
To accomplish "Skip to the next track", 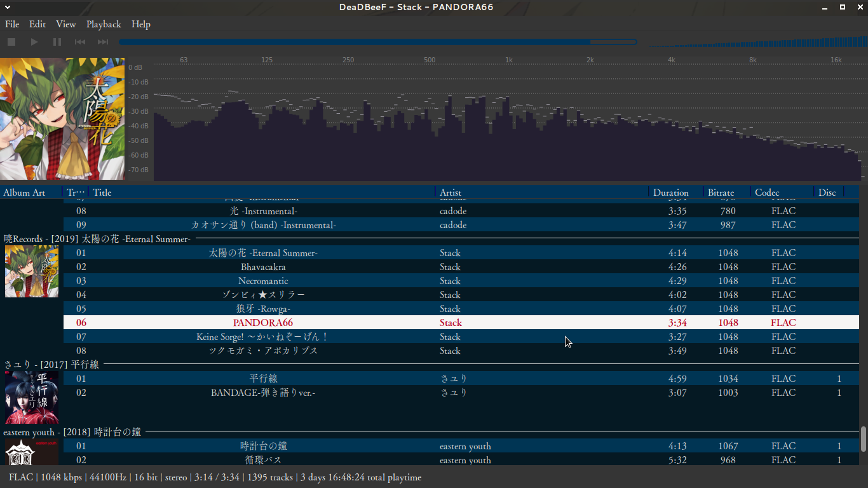I will click(x=102, y=42).
